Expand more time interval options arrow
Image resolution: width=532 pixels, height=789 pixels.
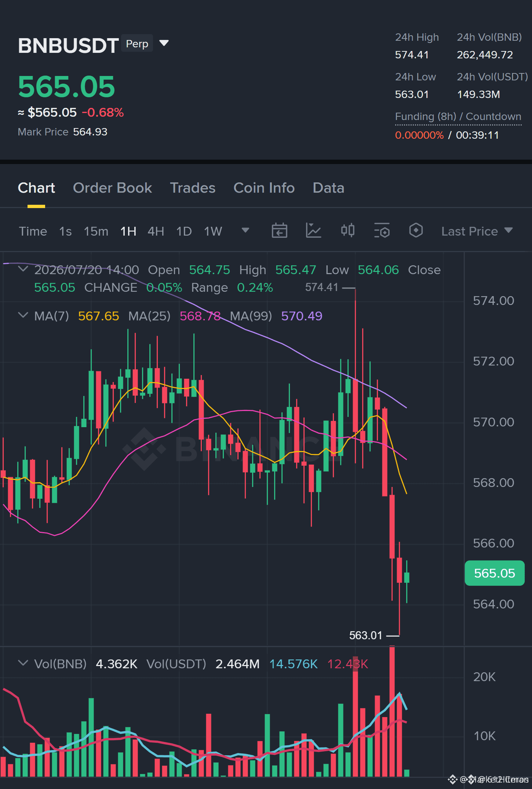point(245,230)
